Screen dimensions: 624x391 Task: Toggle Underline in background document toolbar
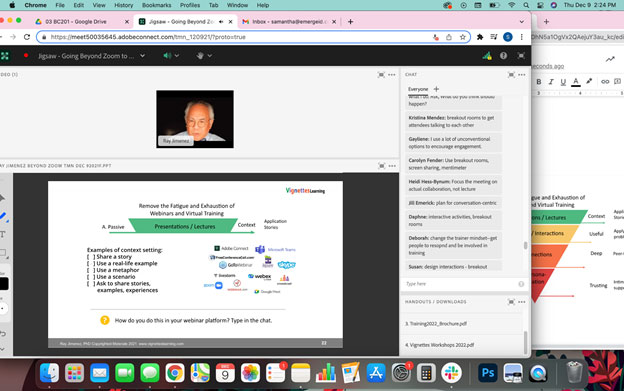click(563, 82)
